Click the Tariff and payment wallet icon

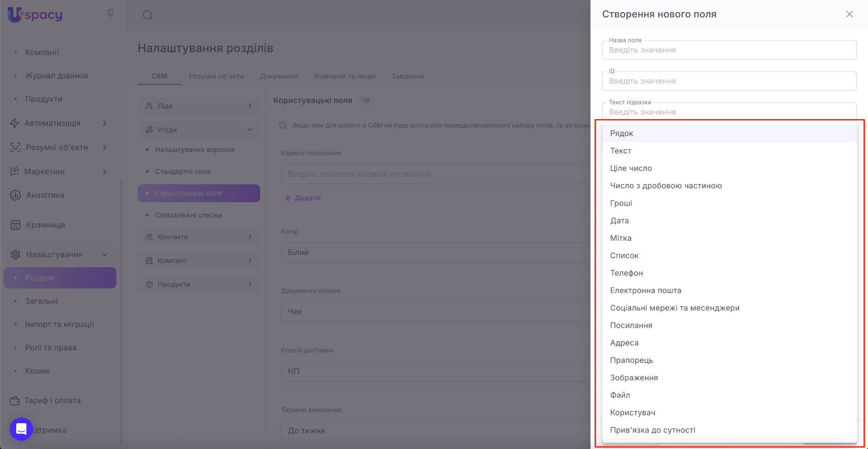coord(15,401)
